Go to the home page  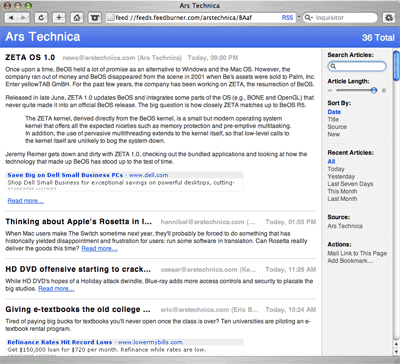(77, 18)
